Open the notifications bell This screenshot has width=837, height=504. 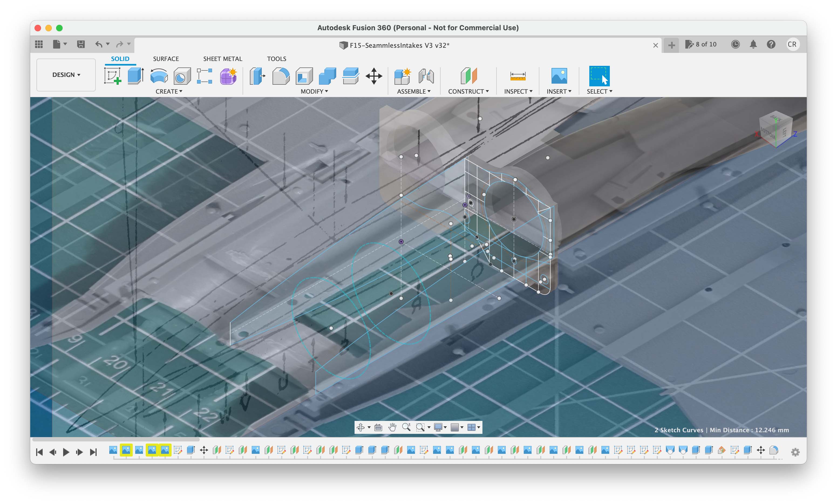[753, 44]
